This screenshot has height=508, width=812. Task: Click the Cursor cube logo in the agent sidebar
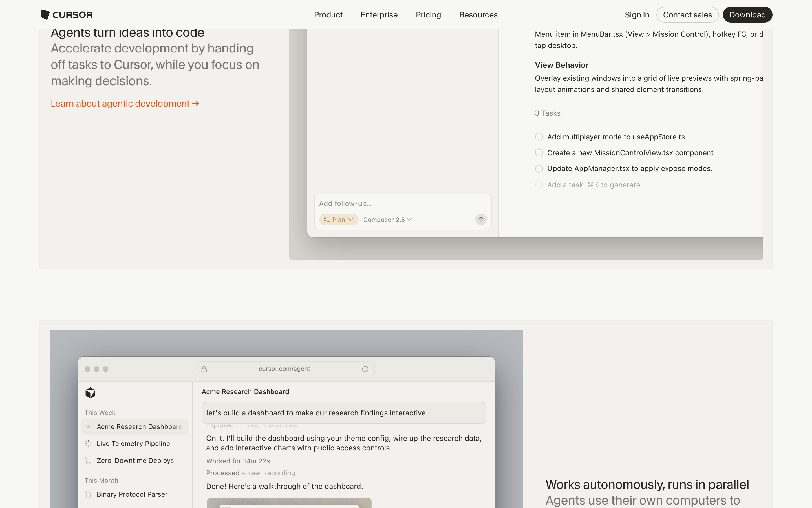90,392
